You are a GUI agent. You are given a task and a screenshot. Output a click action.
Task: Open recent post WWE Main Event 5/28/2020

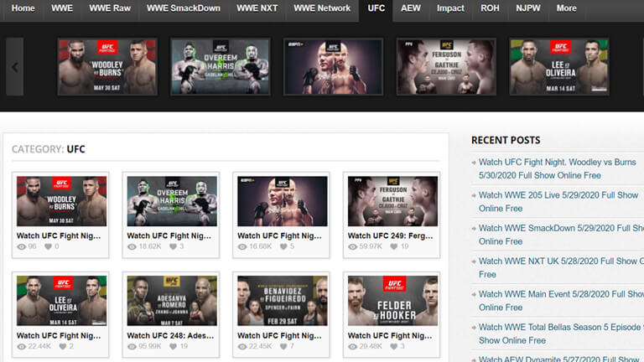[561, 301]
